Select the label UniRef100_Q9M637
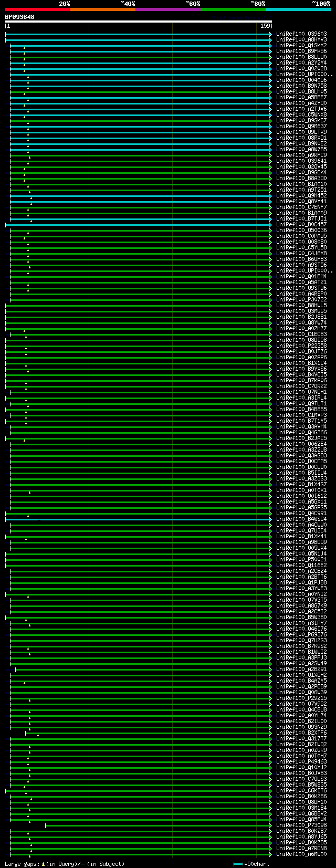The height and width of the screenshot is (868, 336). point(301,126)
